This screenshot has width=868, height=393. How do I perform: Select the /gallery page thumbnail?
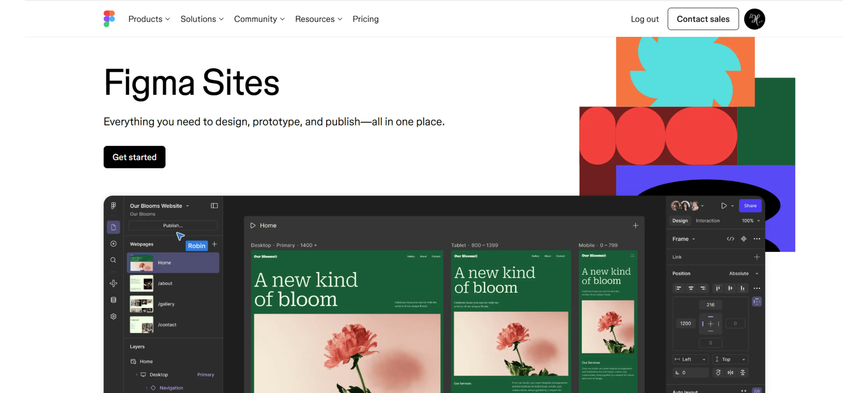(x=142, y=304)
